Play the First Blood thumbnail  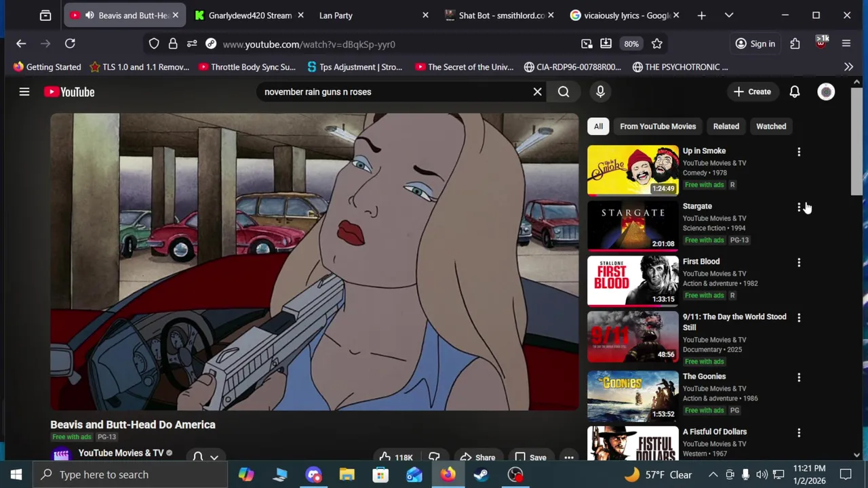tap(633, 281)
